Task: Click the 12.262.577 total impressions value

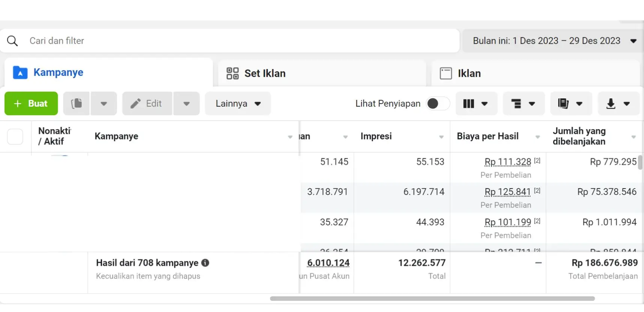Action: click(x=422, y=263)
